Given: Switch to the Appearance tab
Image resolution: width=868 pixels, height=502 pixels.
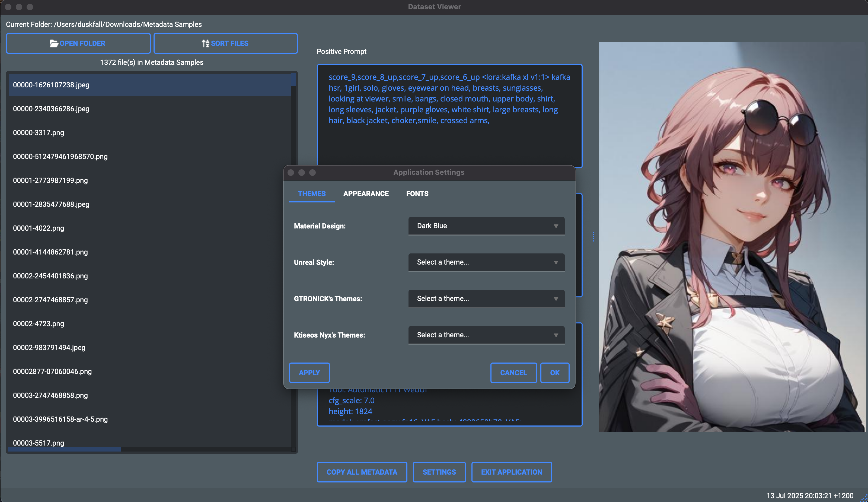Looking at the screenshot, I should [x=366, y=194].
